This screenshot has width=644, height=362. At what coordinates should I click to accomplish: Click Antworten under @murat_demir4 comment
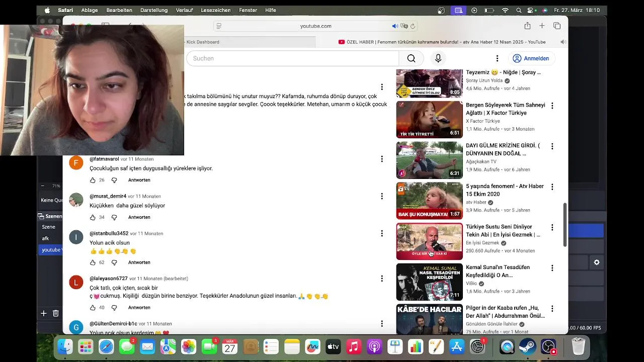139,217
